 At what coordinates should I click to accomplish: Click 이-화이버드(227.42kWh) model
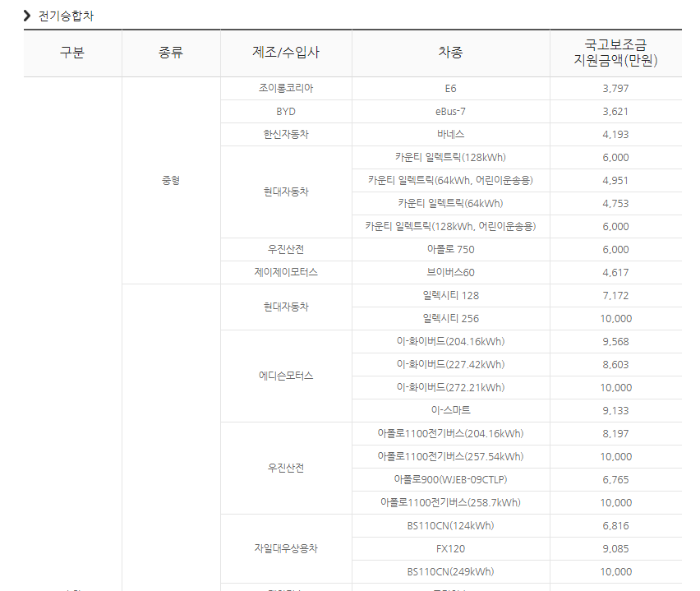point(450,364)
